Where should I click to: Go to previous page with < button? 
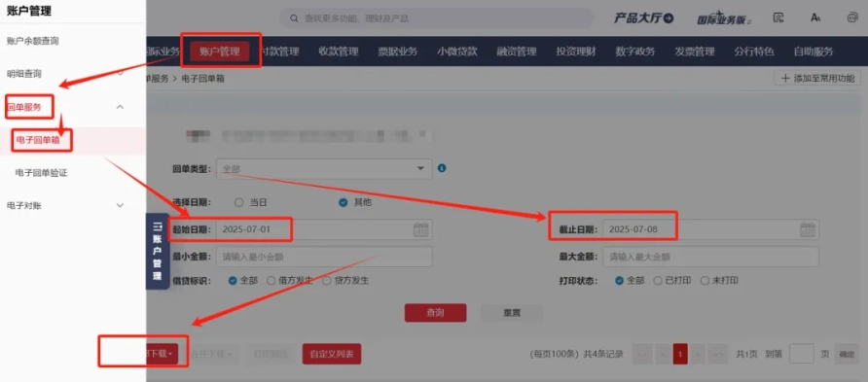663,354
